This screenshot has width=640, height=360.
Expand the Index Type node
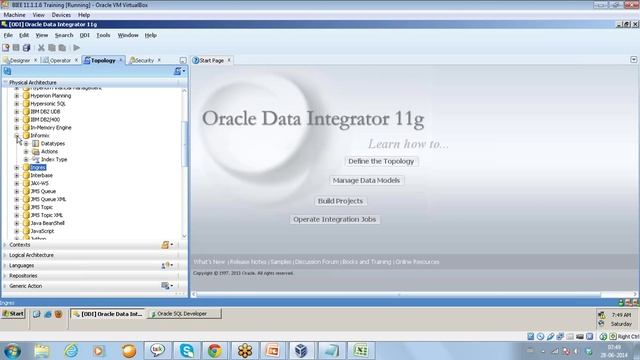coord(26,160)
